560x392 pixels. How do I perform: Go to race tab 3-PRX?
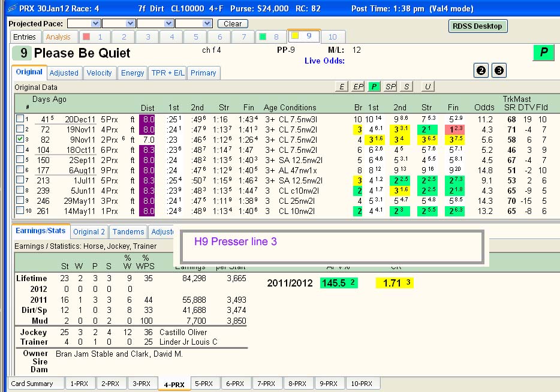pyautogui.click(x=141, y=384)
